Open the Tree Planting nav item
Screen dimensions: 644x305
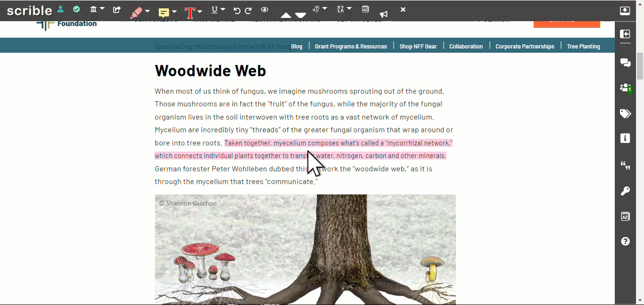pos(583,46)
